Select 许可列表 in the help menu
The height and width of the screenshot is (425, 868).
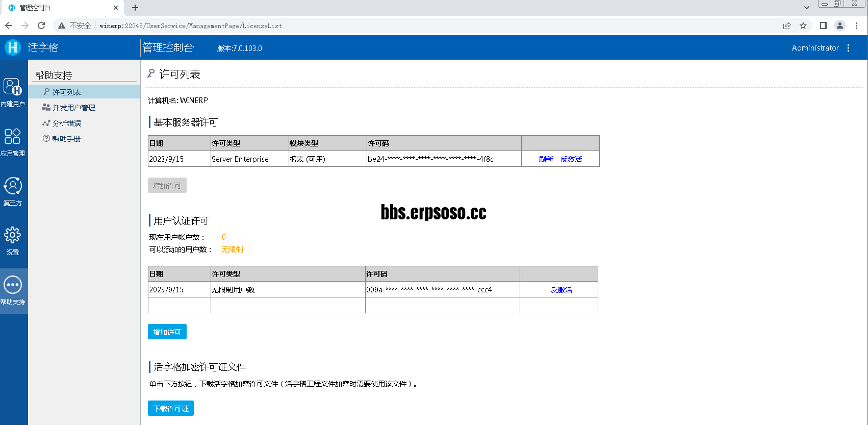click(x=84, y=92)
